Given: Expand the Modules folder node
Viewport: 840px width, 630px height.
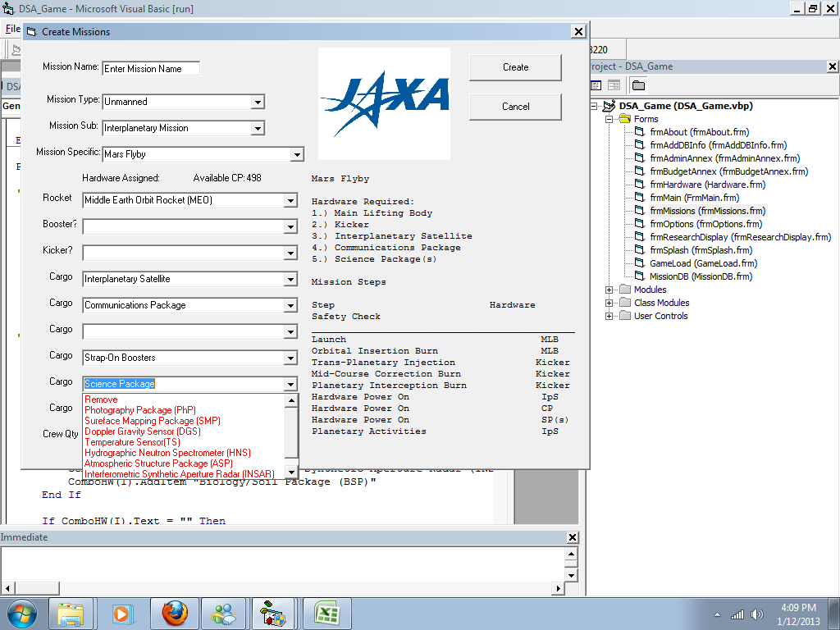Looking at the screenshot, I should (609, 290).
